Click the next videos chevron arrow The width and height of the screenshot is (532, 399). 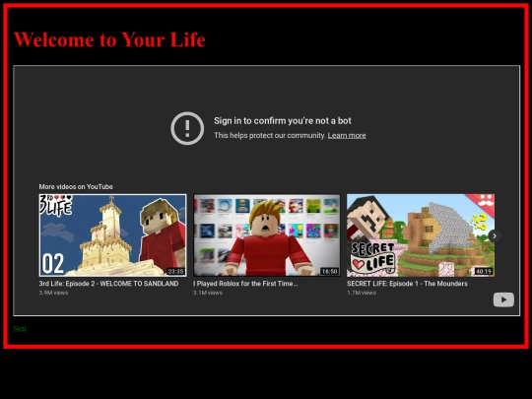(495, 235)
